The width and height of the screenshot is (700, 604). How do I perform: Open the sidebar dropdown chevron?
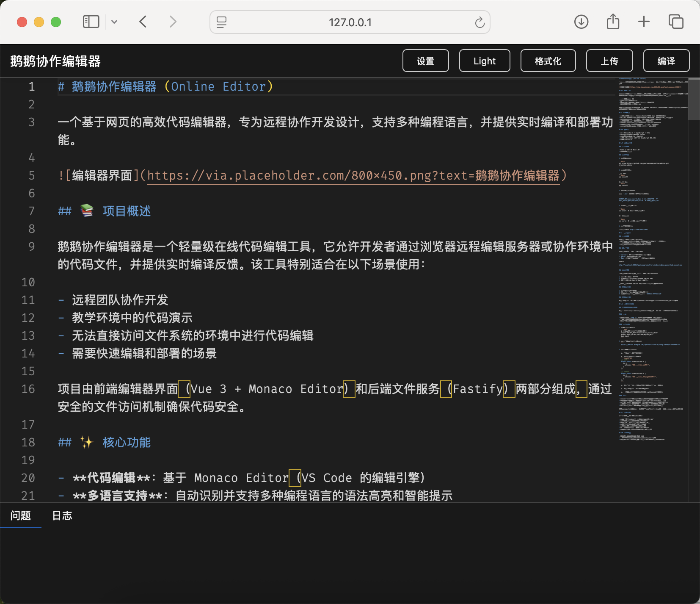coord(114,22)
